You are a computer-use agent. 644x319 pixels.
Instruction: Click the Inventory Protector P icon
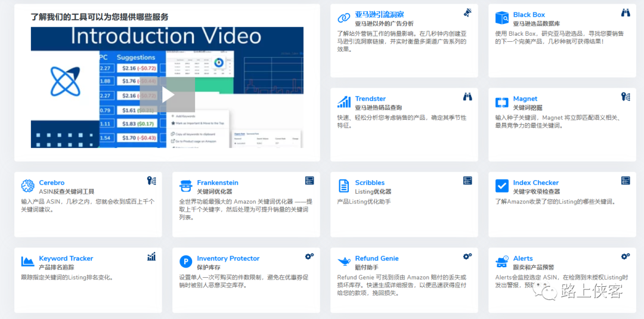point(185,262)
